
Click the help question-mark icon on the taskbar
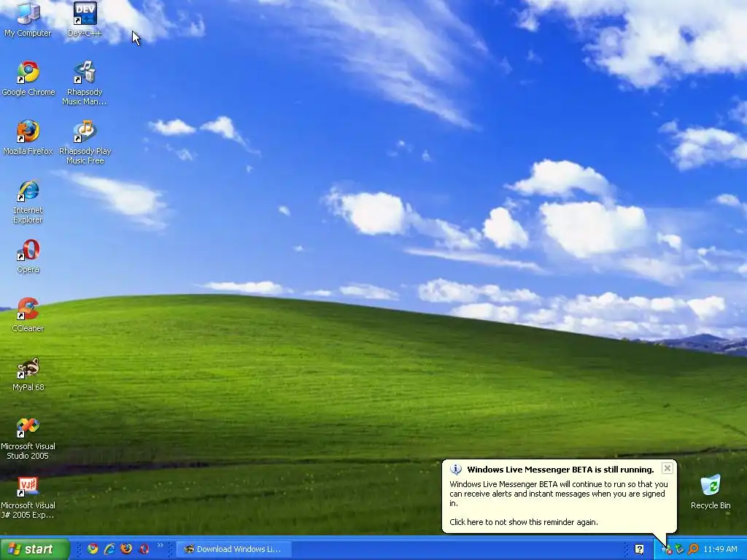639,549
